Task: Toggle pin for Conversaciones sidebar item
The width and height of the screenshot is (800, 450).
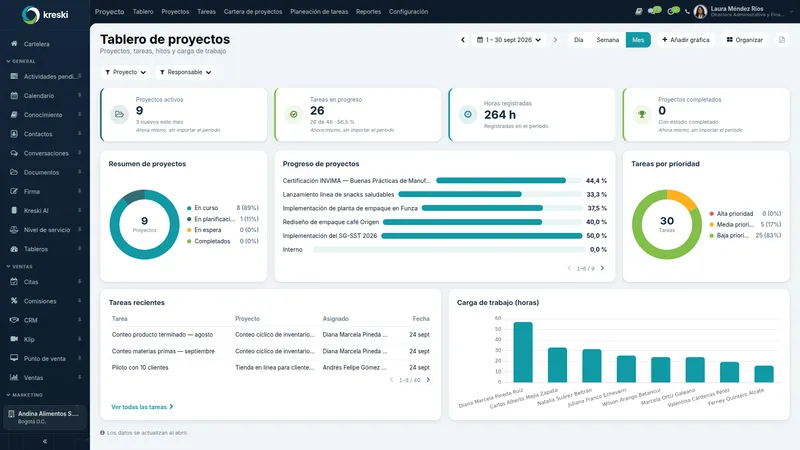Action: click(80, 153)
